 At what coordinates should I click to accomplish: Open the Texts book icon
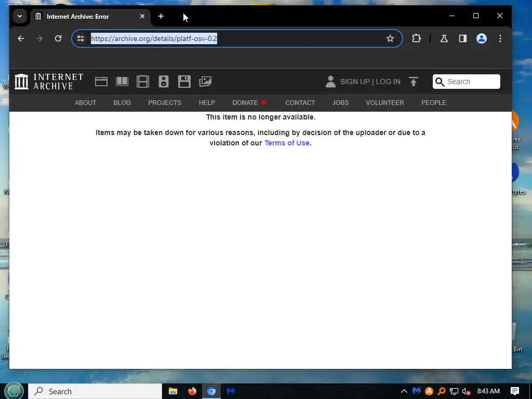coord(122,82)
